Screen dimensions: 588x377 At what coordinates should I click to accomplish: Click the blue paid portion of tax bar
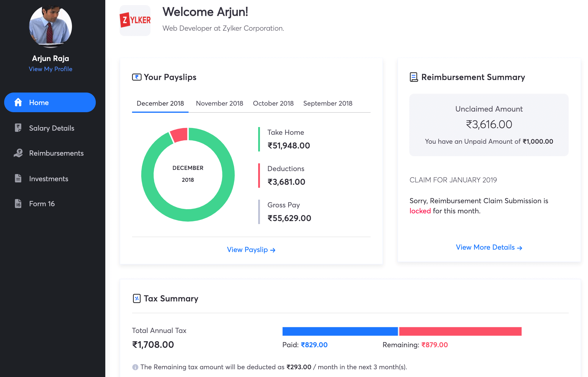340,331
